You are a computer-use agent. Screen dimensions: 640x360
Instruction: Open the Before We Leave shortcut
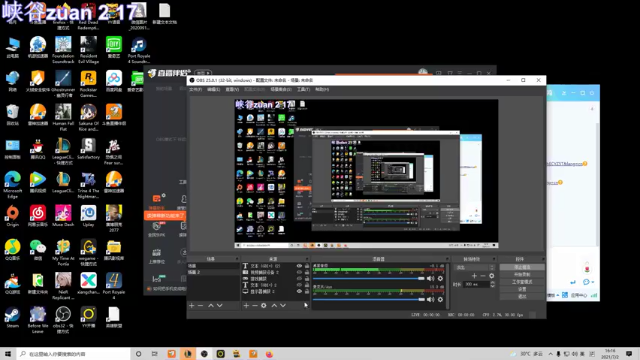[x=38, y=320]
